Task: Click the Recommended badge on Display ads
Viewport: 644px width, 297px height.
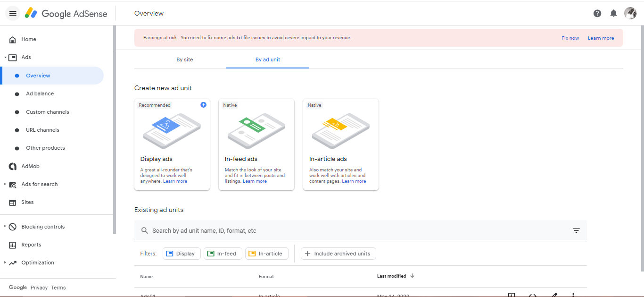Action: pyautogui.click(x=154, y=105)
